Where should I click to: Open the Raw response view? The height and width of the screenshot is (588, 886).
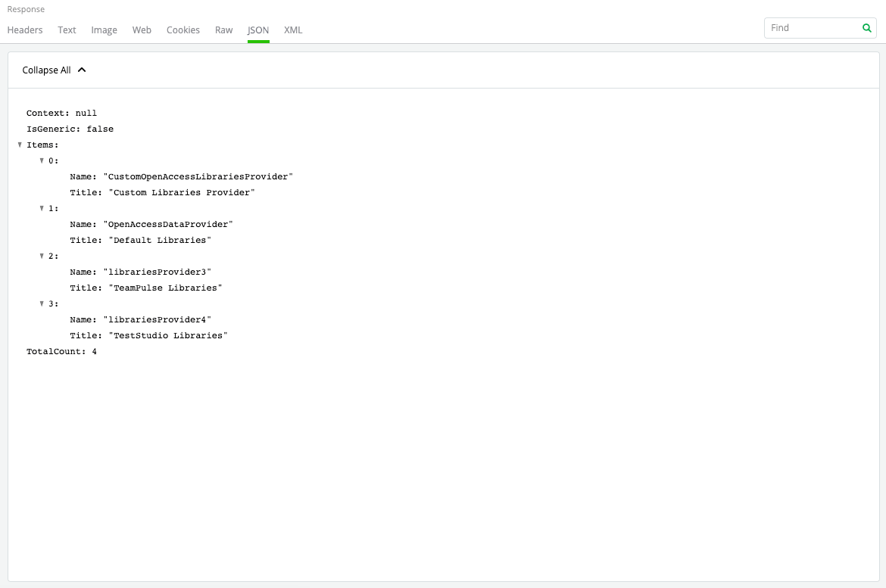pos(223,30)
